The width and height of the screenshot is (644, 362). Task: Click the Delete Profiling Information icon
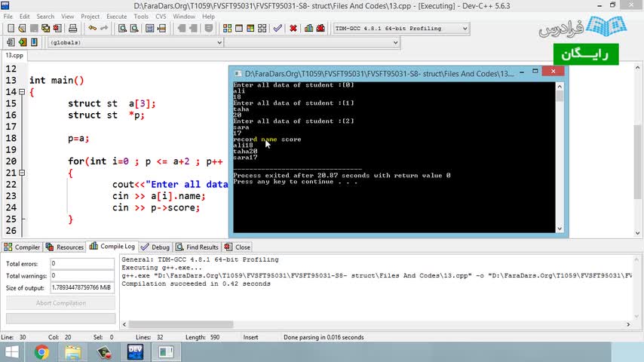point(320,29)
